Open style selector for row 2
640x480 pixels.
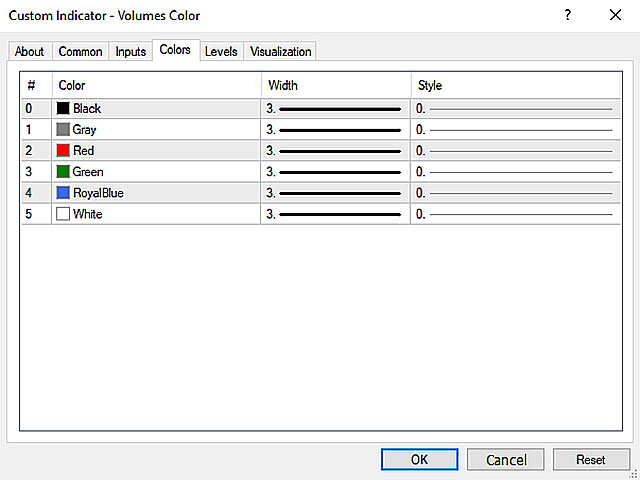point(516,151)
